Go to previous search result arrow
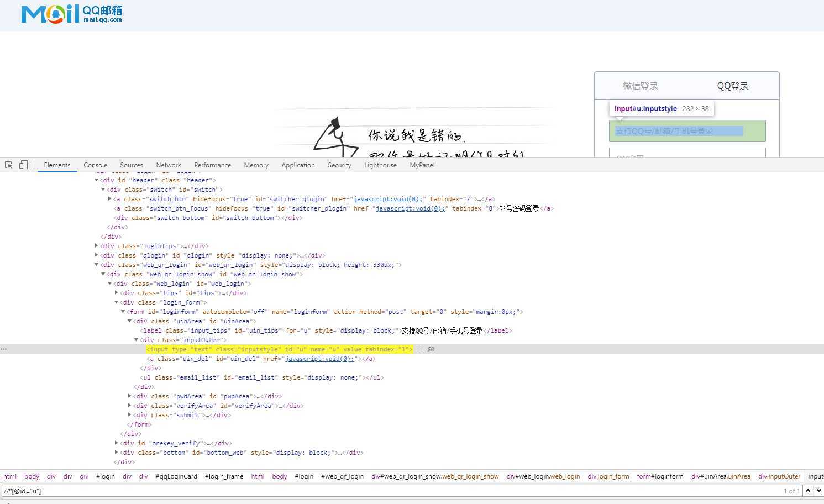This screenshot has width=824, height=504. [808, 491]
